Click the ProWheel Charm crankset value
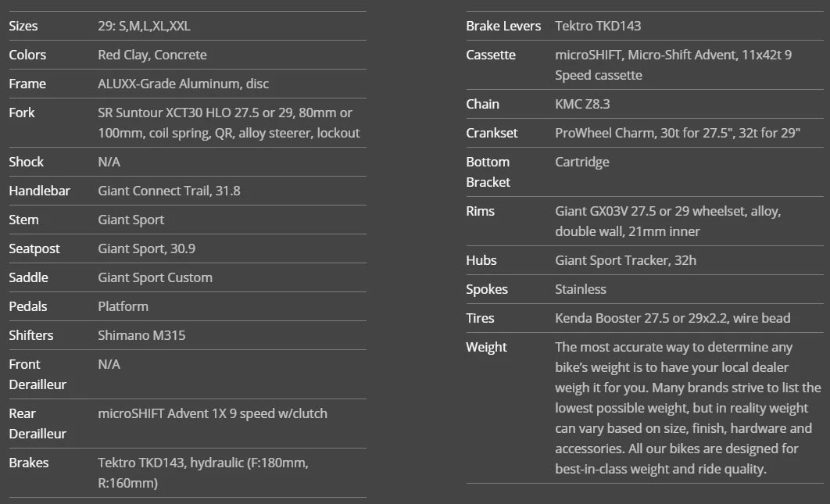 click(678, 133)
